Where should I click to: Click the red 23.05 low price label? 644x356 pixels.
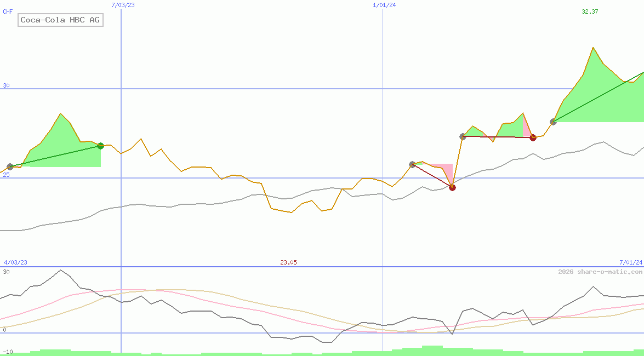coord(288,262)
